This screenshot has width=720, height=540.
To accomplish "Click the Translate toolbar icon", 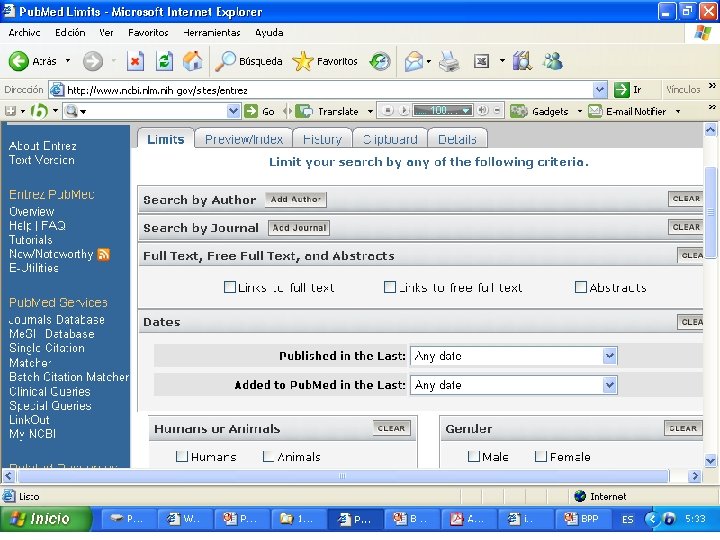I will (x=303, y=111).
